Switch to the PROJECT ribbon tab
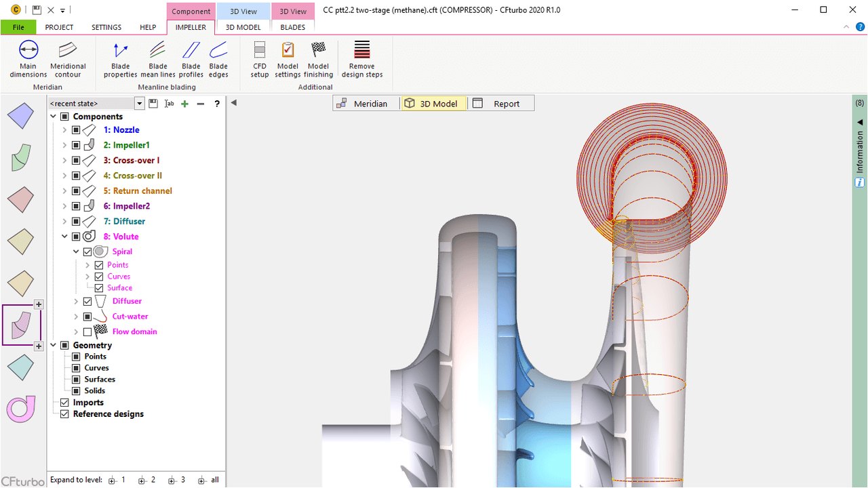This screenshot has width=868, height=488. tap(59, 27)
